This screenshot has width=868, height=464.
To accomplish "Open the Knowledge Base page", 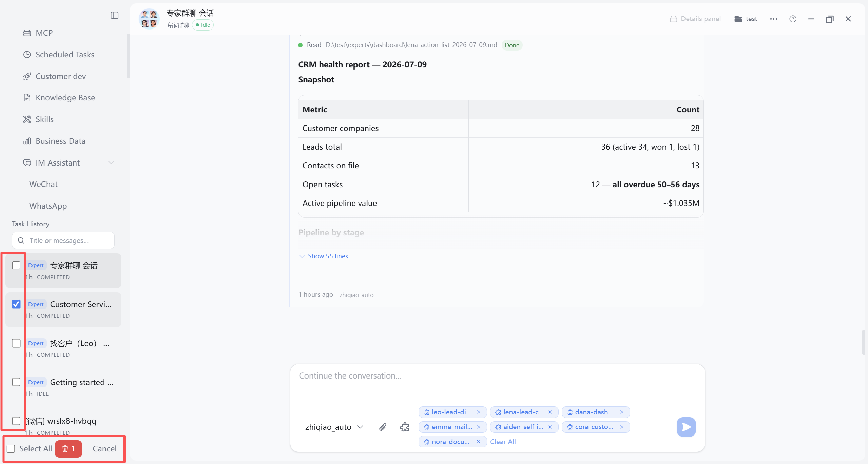I will point(59,98).
